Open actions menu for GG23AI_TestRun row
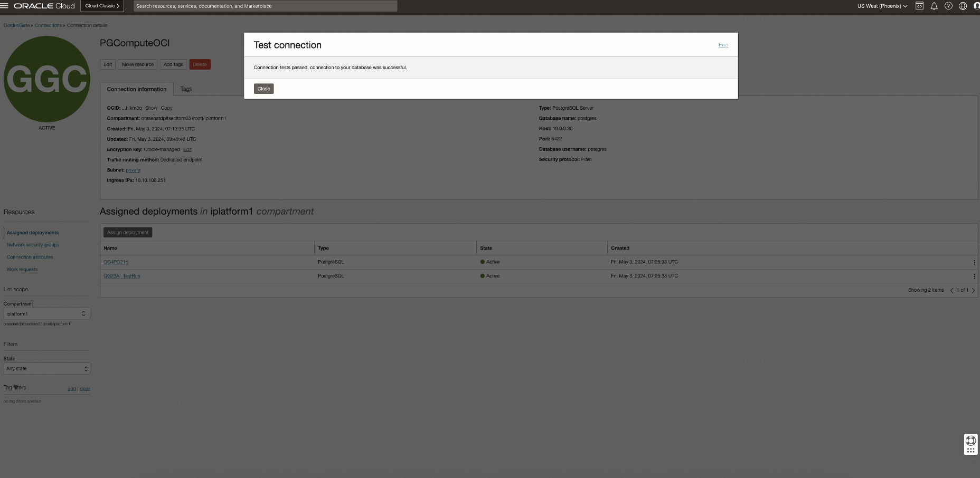The height and width of the screenshot is (478, 980). tap(974, 276)
